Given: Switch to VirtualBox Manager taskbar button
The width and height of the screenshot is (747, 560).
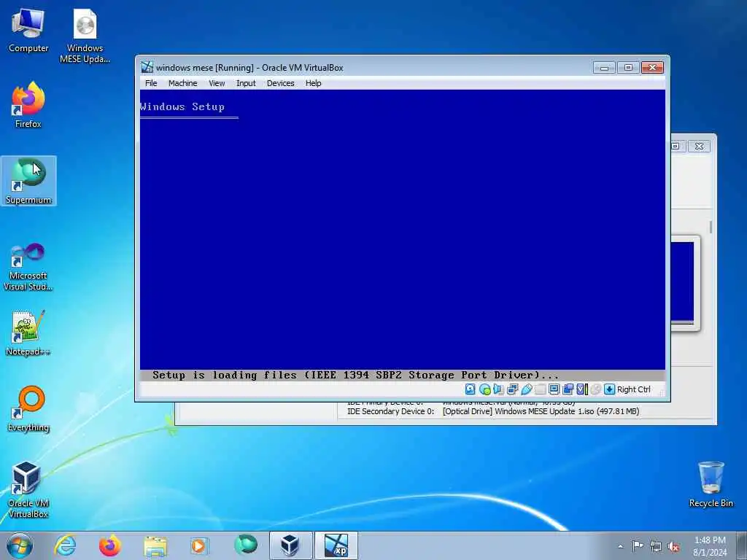Looking at the screenshot, I should click(290, 545).
